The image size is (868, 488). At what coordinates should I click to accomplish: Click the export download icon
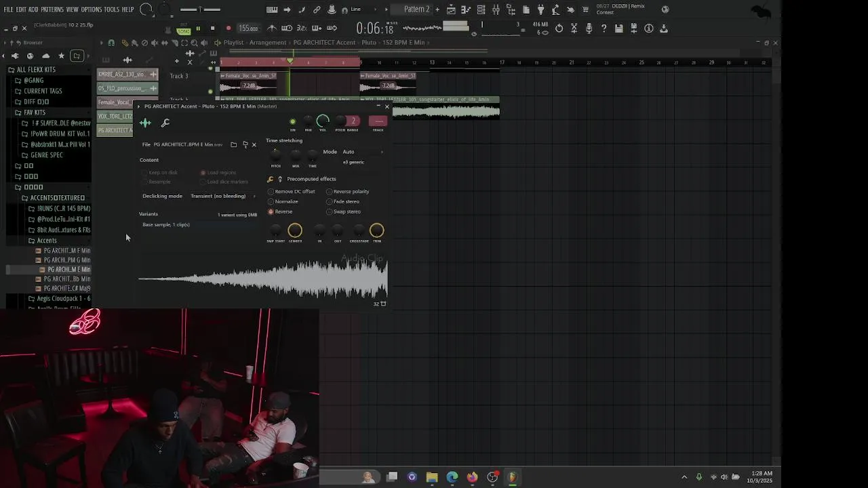coord(664,28)
